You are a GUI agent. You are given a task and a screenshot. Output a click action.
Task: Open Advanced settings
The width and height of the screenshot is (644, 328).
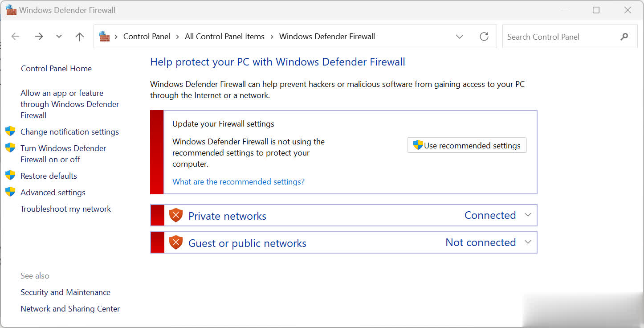coord(53,193)
